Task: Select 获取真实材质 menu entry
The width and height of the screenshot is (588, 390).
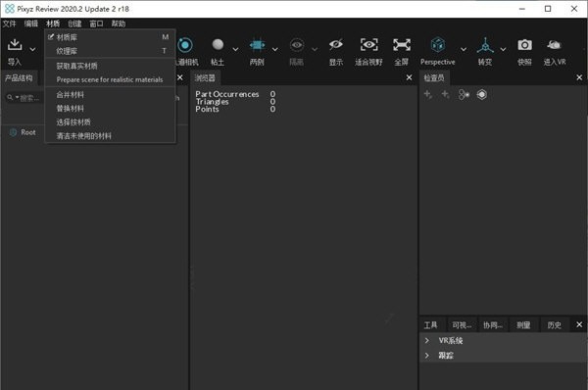Action: point(110,66)
